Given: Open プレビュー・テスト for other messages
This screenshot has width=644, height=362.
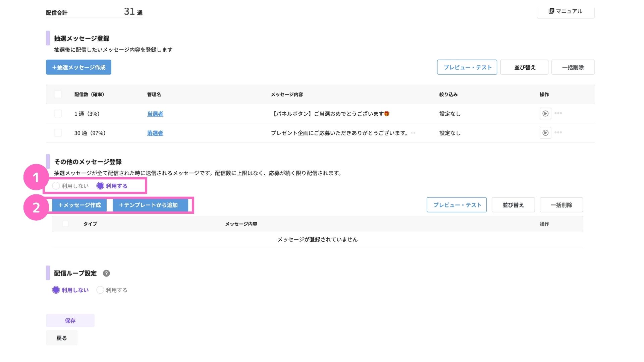Looking at the screenshot, I should coord(457,205).
